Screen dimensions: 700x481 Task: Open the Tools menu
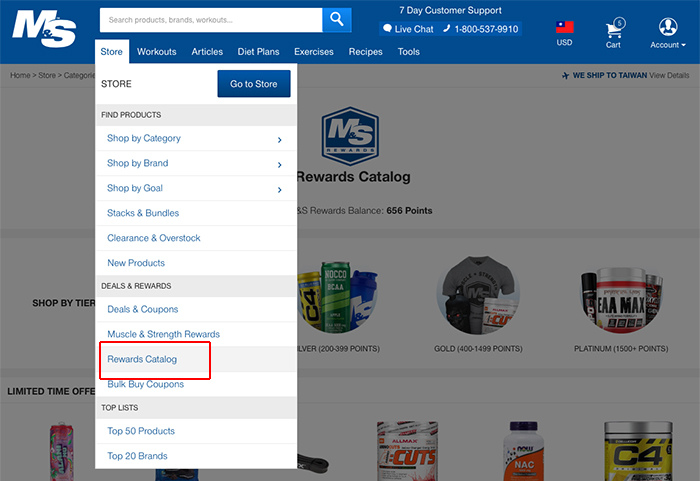click(x=409, y=52)
